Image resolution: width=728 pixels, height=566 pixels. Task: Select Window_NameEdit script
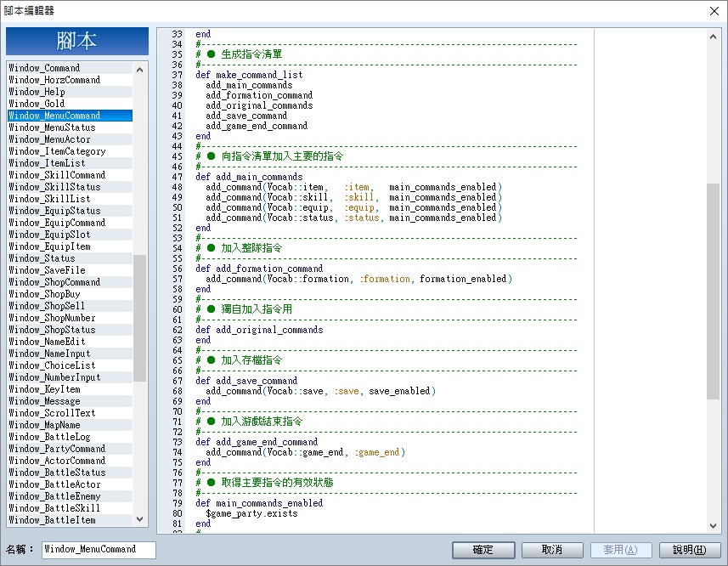point(71,342)
